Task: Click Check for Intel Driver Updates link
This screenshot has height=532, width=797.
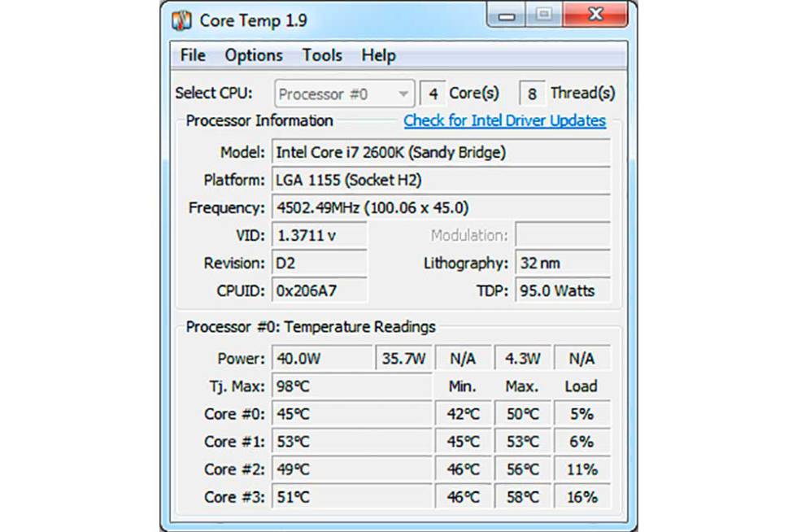Action: click(x=505, y=120)
